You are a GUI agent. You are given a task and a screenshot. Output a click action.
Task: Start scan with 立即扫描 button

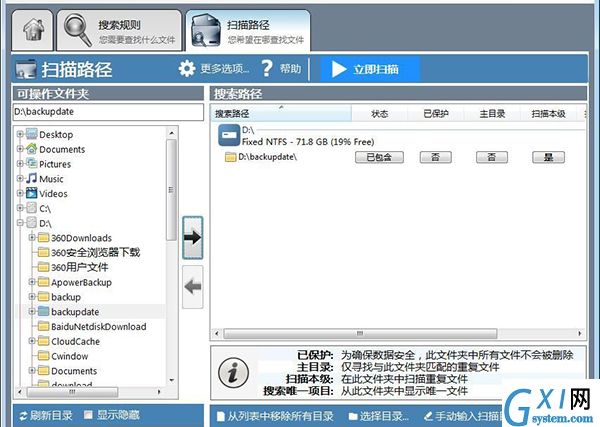coord(370,69)
